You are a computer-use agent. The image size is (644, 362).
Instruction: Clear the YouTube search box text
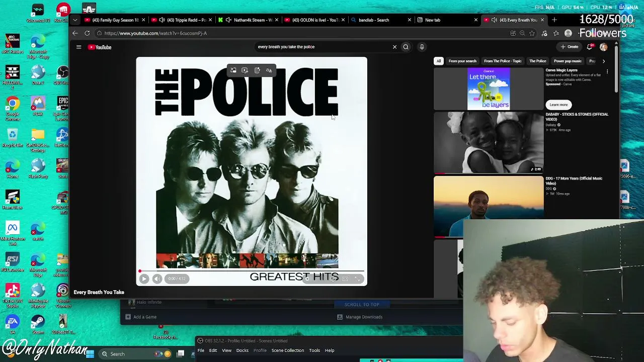tap(394, 47)
